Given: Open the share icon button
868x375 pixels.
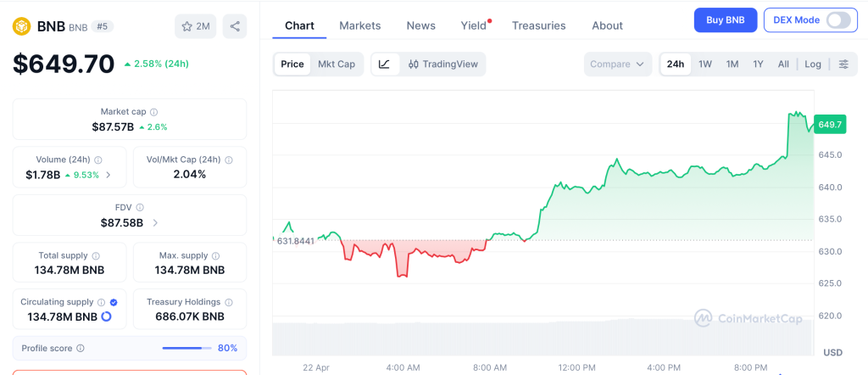Looking at the screenshot, I should 235,26.
